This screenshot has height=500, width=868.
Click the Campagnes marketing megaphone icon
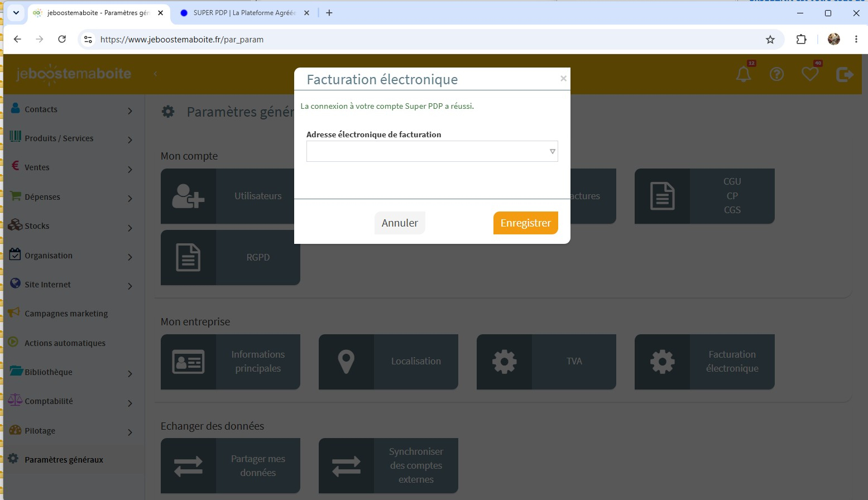tap(15, 312)
